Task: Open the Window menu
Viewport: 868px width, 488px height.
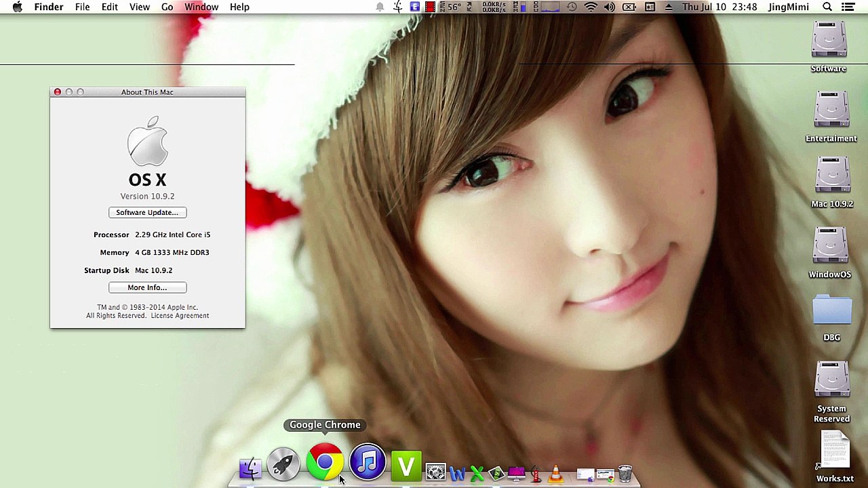Action: pyautogui.click(x=201, y=7)
